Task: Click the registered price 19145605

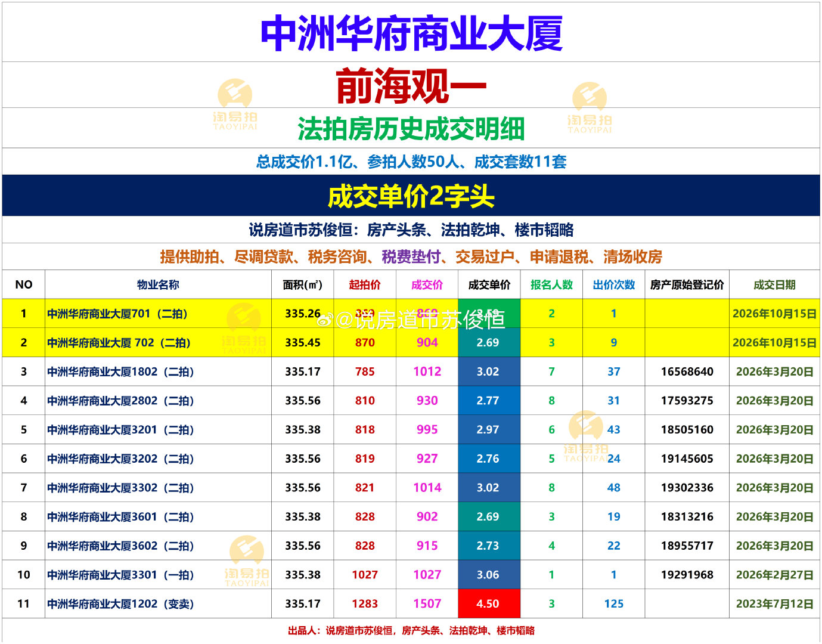Action: tap(687, 459)
